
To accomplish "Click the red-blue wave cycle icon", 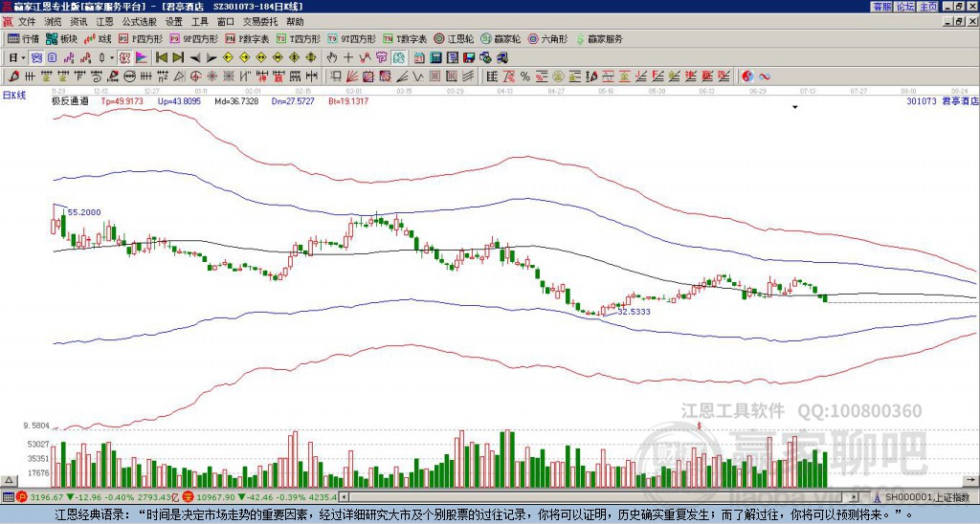I will point(765,76).
